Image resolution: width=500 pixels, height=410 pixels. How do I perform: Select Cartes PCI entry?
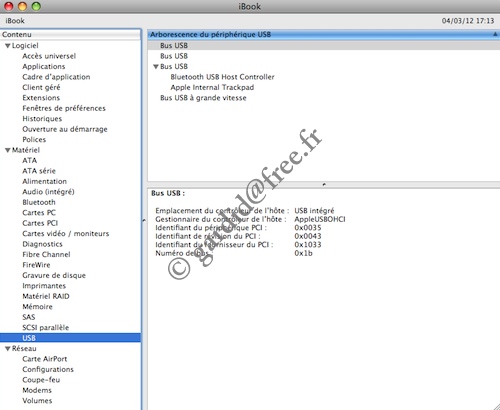point(40,223)
